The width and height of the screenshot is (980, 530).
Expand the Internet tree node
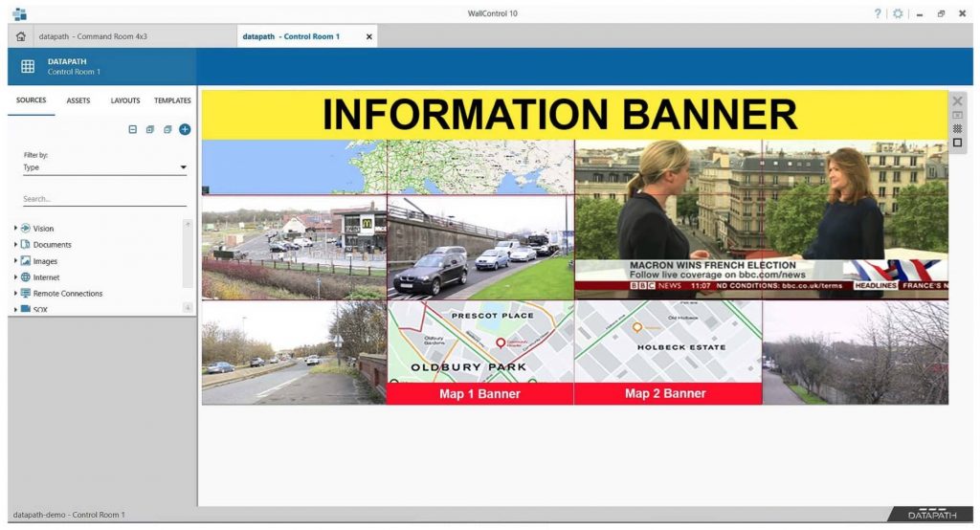15,276
